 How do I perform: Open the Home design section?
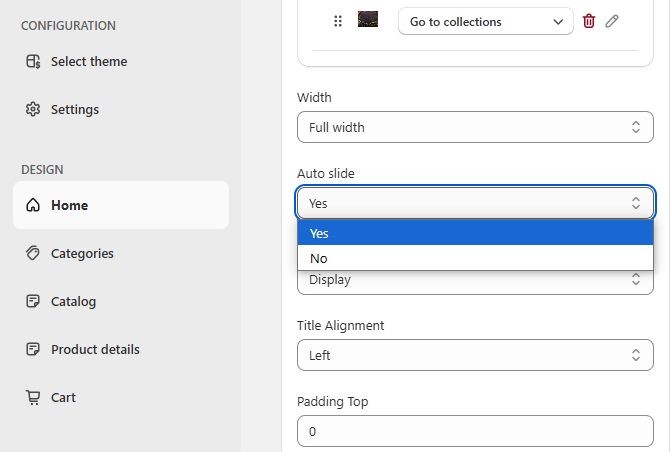tap(121, 205)
